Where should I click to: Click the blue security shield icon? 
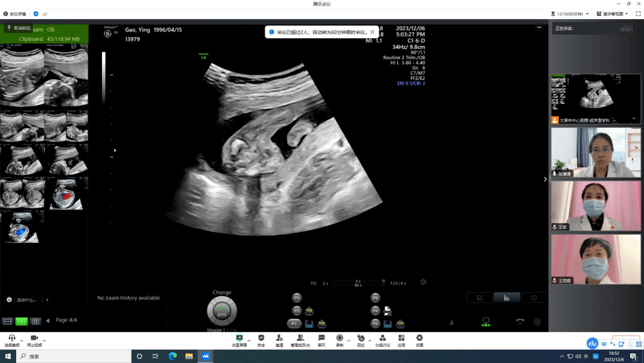click(36, 14)
